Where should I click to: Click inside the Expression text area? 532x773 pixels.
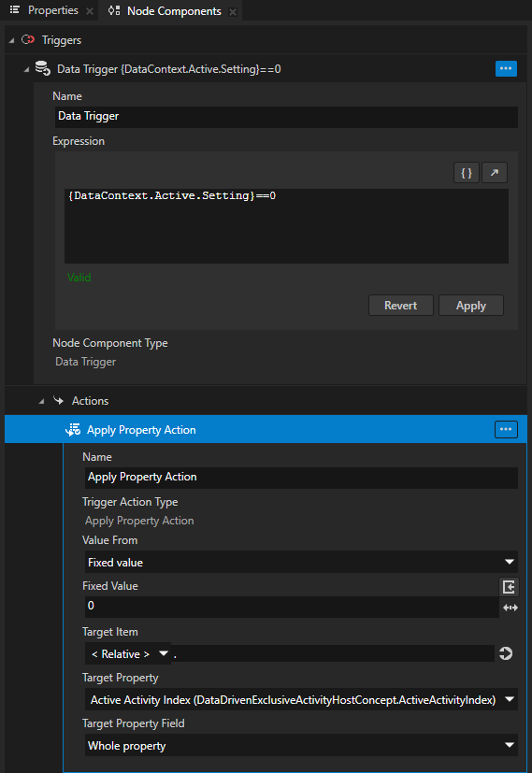[x=286, y=226]
